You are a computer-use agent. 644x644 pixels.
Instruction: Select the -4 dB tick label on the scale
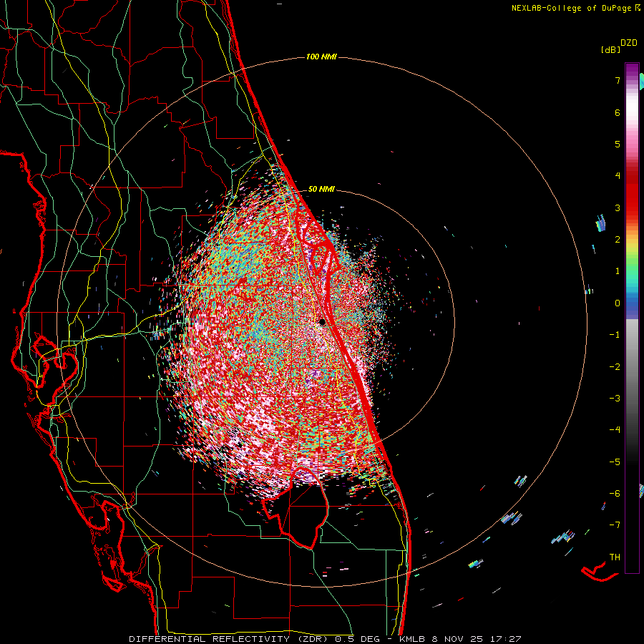[615, 430]
